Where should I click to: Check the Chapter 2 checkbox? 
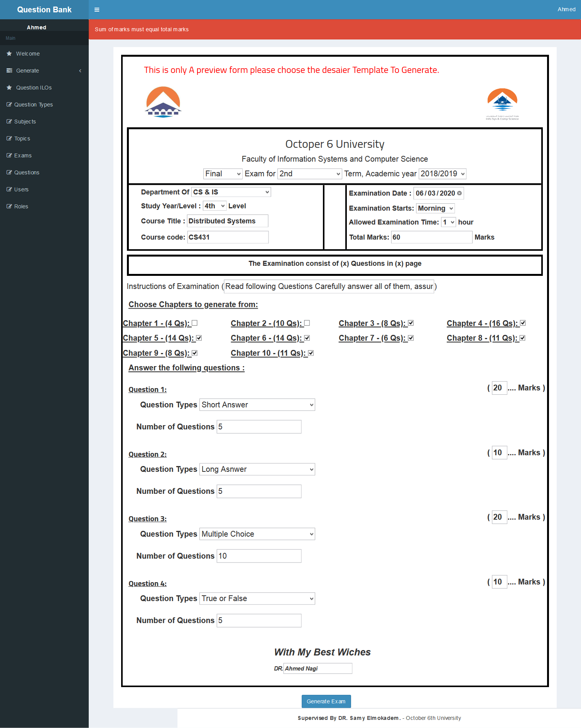[x=307, y=323]
